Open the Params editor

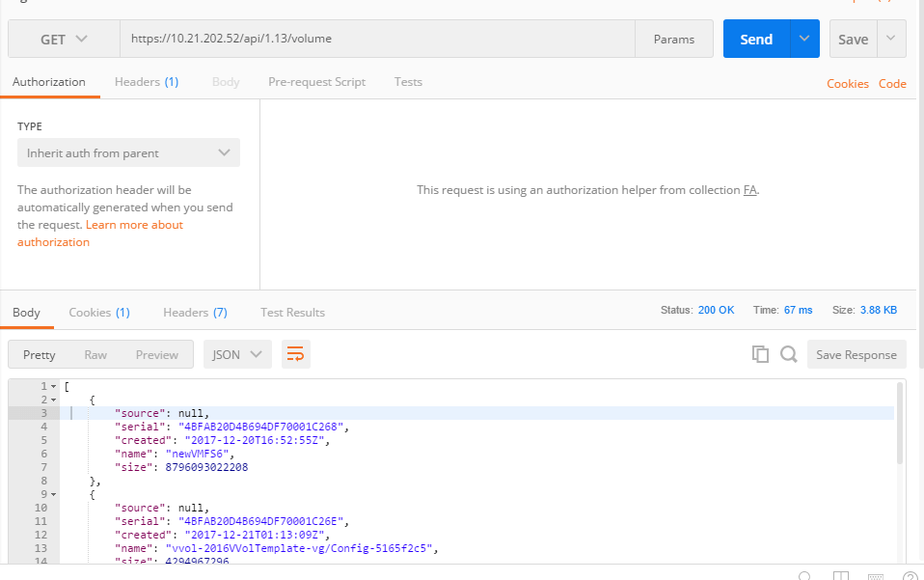tap(674, 39)
